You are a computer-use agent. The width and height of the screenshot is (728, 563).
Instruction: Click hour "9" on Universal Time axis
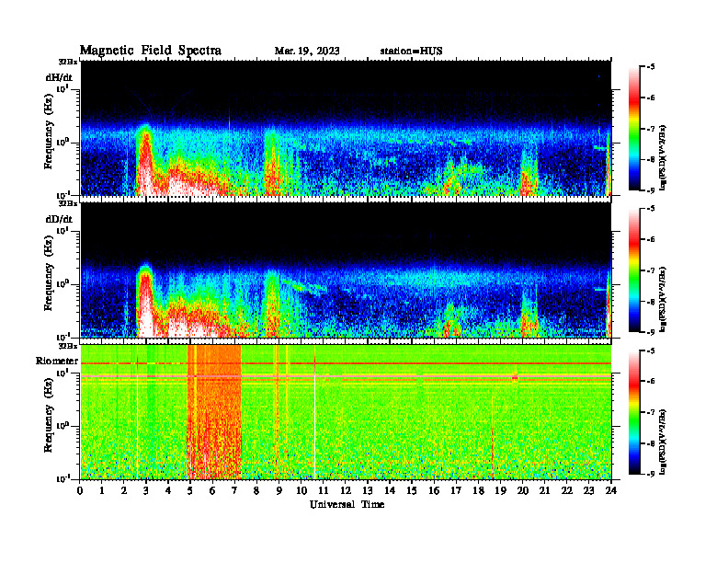[279, 491]
